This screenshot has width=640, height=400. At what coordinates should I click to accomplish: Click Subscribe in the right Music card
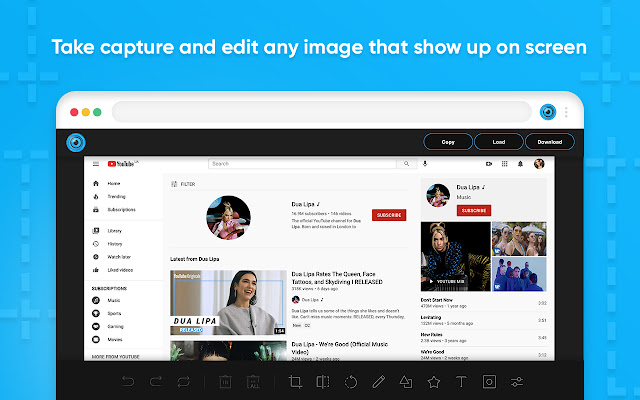(x=473, y=211)
